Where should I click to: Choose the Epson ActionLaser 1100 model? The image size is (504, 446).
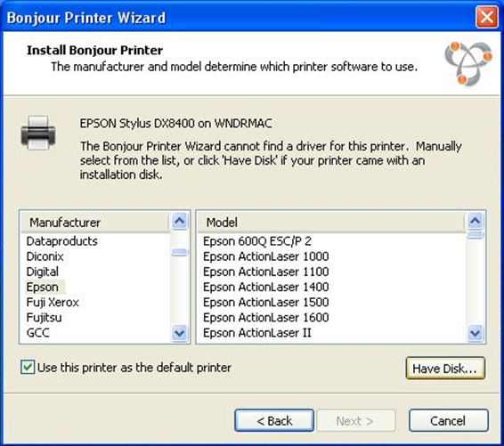pos(266,272)
